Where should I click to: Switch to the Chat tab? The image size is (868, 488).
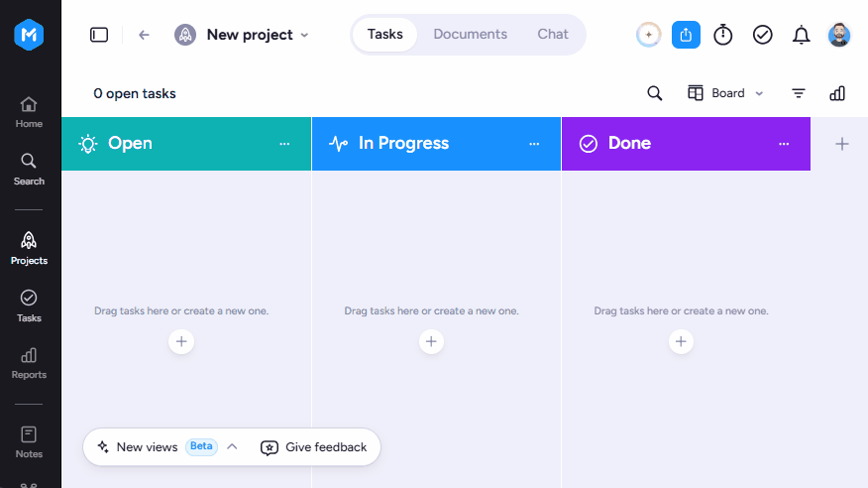(553, 35)
